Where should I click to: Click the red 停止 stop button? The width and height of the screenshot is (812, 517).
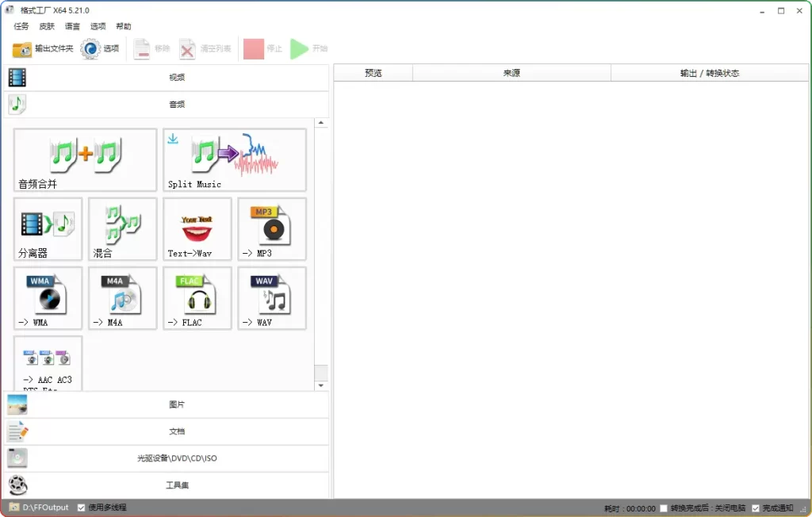pyautogui.click(x=263, y=48)
